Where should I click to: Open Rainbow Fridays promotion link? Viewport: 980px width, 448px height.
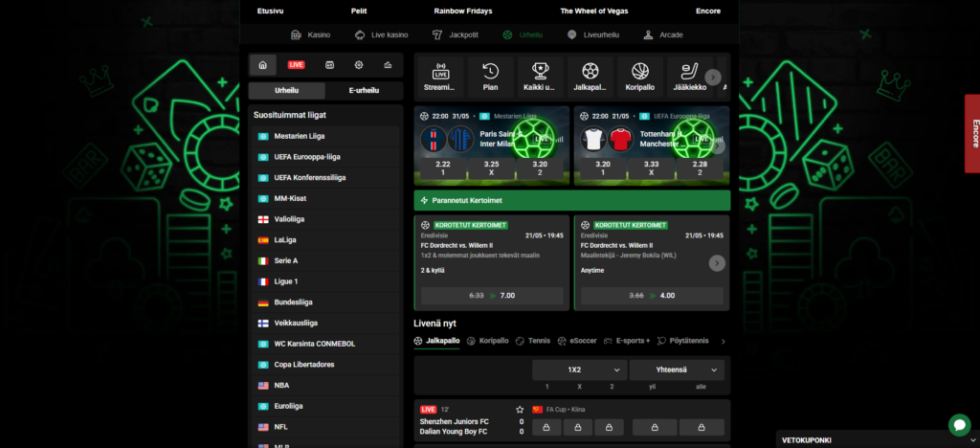tap(463, 11)
